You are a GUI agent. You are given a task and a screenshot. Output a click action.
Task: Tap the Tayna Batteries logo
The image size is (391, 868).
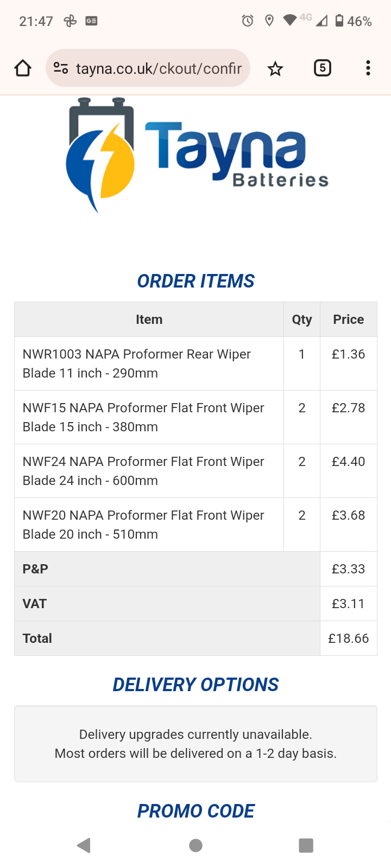click(197, 155)
